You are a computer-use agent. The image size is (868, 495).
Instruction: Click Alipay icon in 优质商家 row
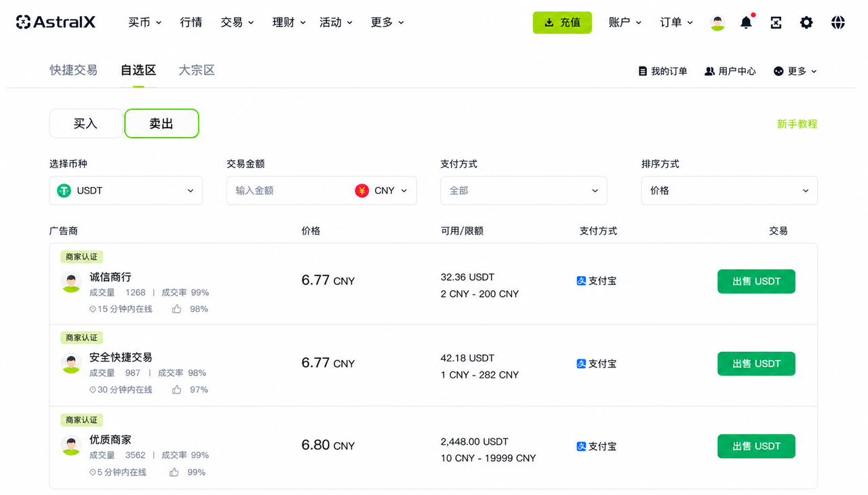(x=581, y=446)
